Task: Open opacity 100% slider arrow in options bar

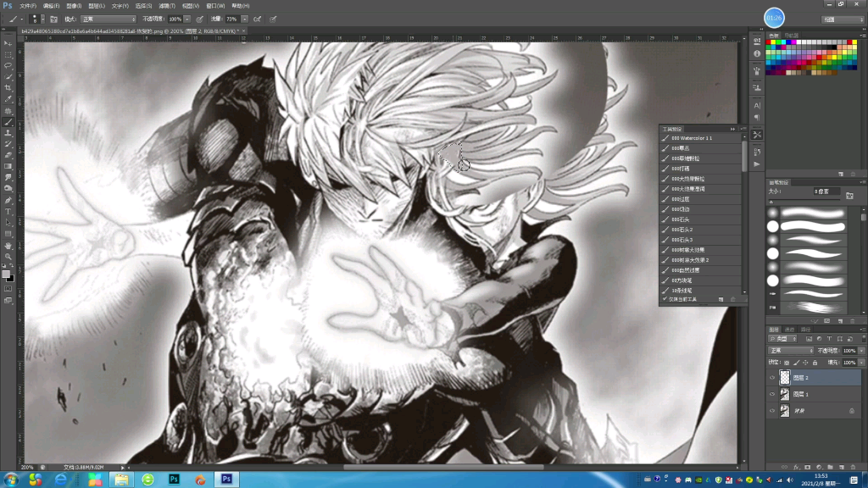Action: coord(187,19)
